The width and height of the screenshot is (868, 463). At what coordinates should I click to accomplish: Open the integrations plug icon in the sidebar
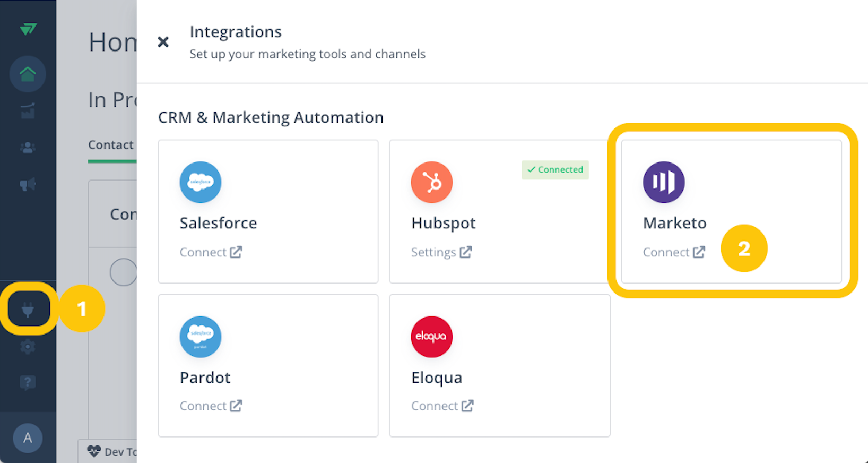tap(28, 309)
